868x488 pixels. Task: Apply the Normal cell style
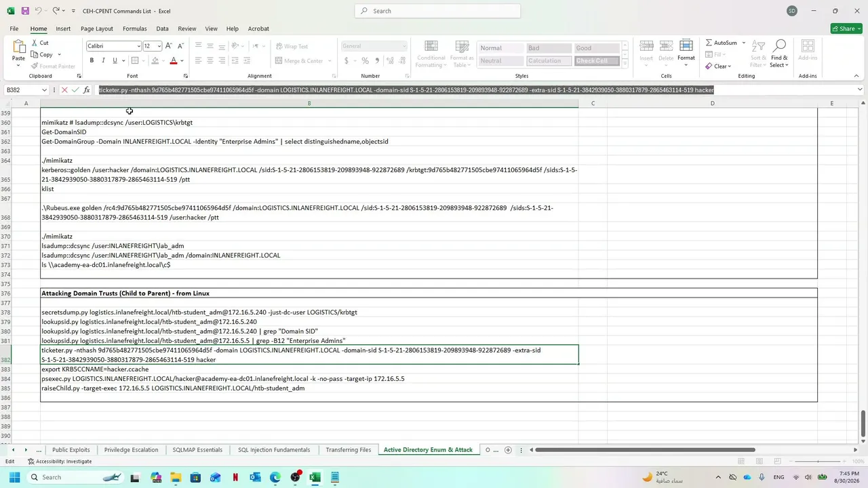pos(500,48)
